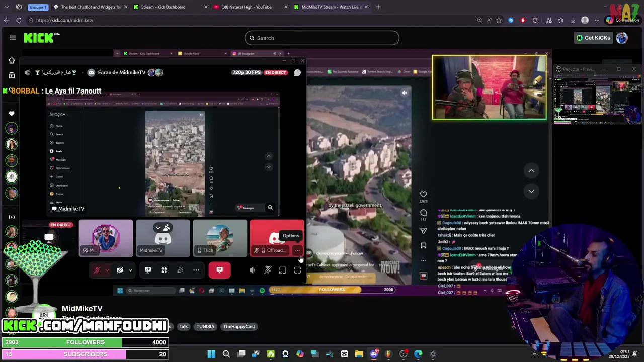Open the Kick profile avatar menu
Viewport: 644px width, 362px height.
(x=622, y=38)
